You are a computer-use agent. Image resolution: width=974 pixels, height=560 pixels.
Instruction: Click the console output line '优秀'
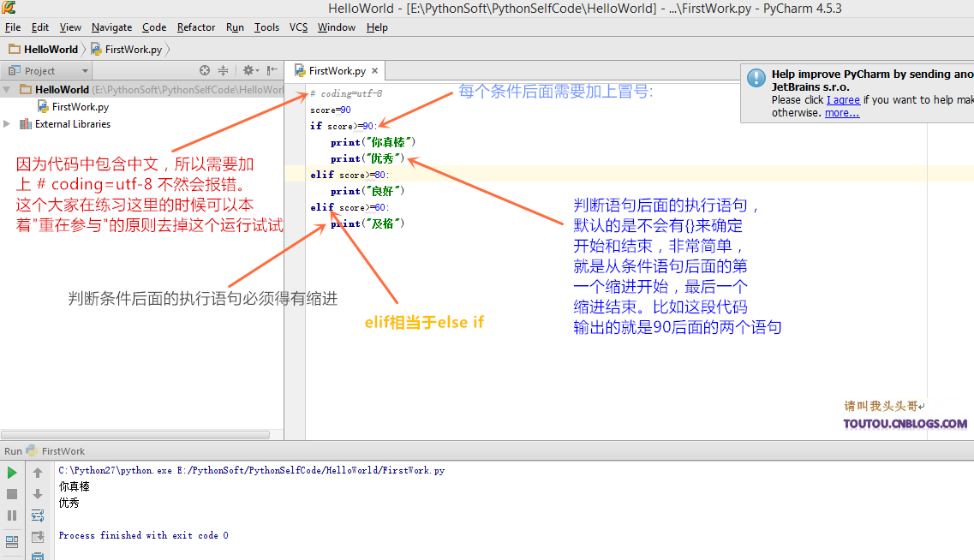(69, 503)
